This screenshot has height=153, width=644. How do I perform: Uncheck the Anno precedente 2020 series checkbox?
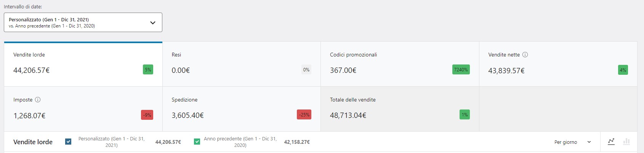click(x=197, y=142)
